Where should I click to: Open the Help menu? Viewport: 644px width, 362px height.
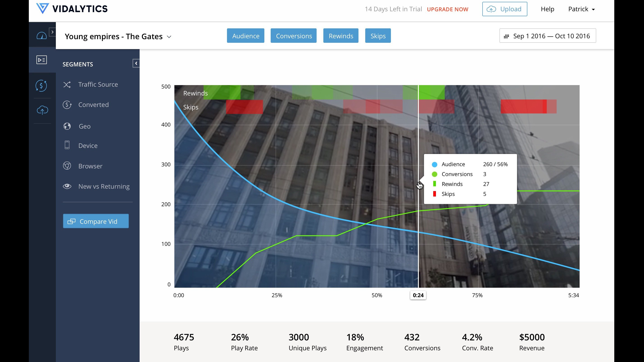547,9
